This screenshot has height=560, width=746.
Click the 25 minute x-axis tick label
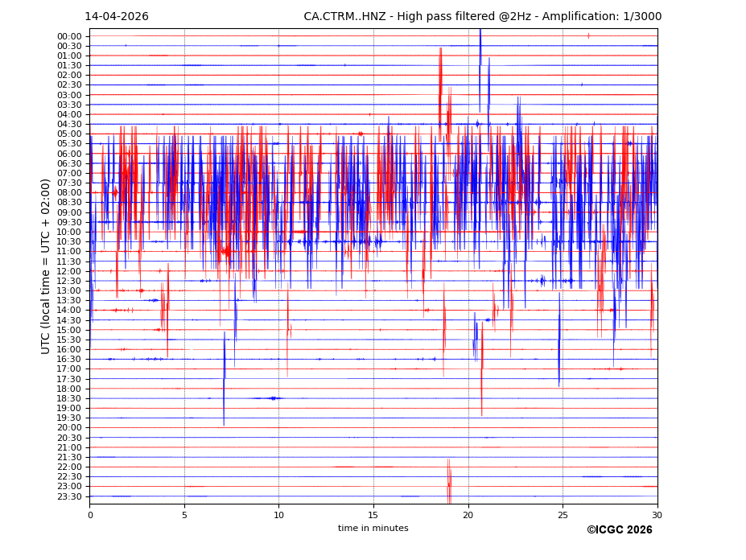(563, 514)
